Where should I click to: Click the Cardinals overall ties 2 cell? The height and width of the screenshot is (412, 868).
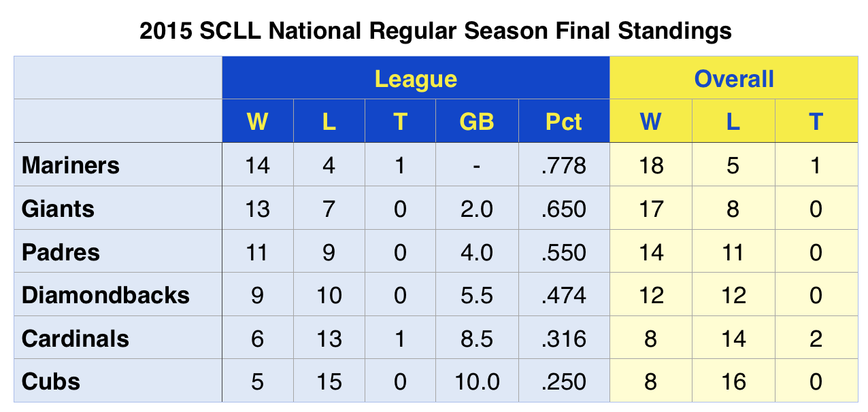tap(816, 338)
